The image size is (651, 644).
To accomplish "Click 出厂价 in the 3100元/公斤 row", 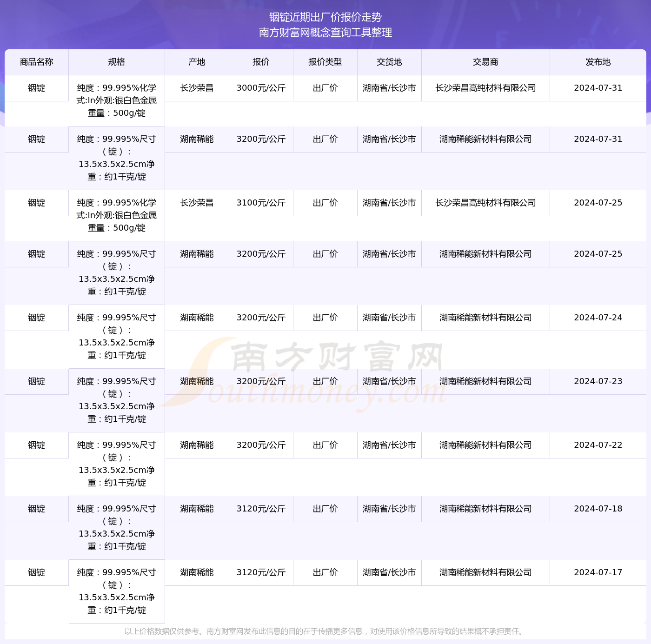I will pyautogui.click(x=325, y=203).
